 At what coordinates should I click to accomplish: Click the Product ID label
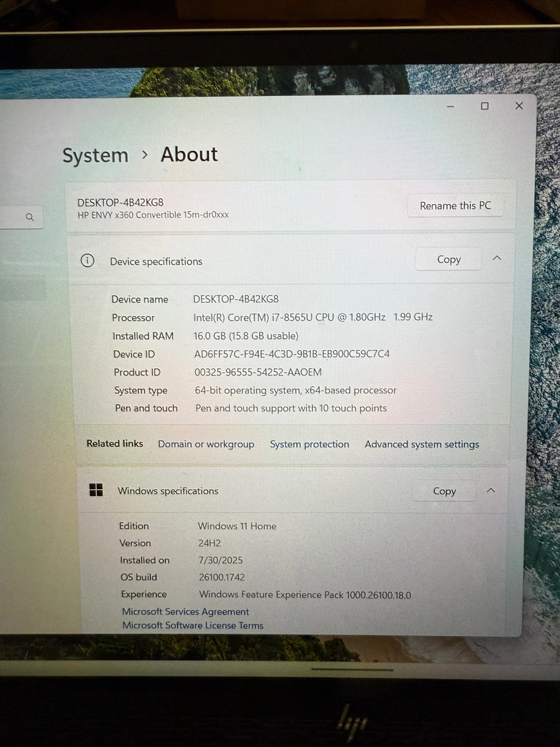tap(137, 372)
